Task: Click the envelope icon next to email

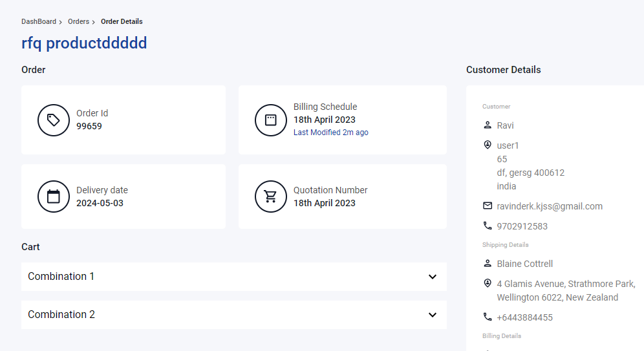Action: coord(487,206)
